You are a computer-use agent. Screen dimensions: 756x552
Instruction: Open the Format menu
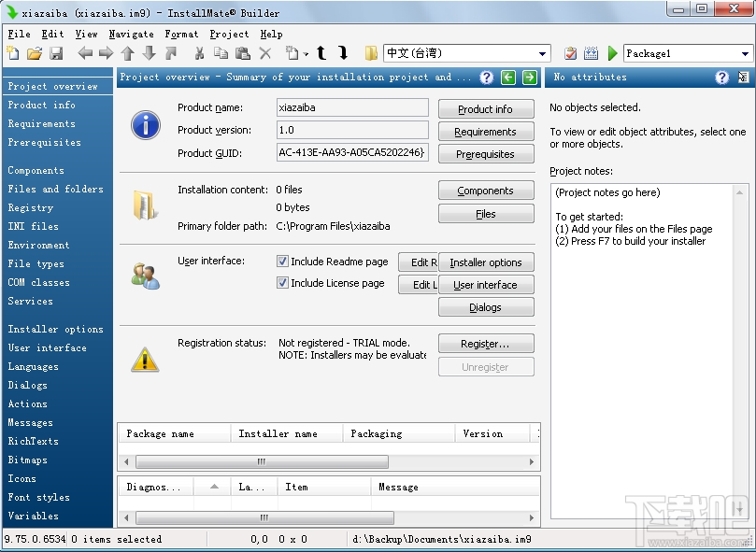pos(181,35)
